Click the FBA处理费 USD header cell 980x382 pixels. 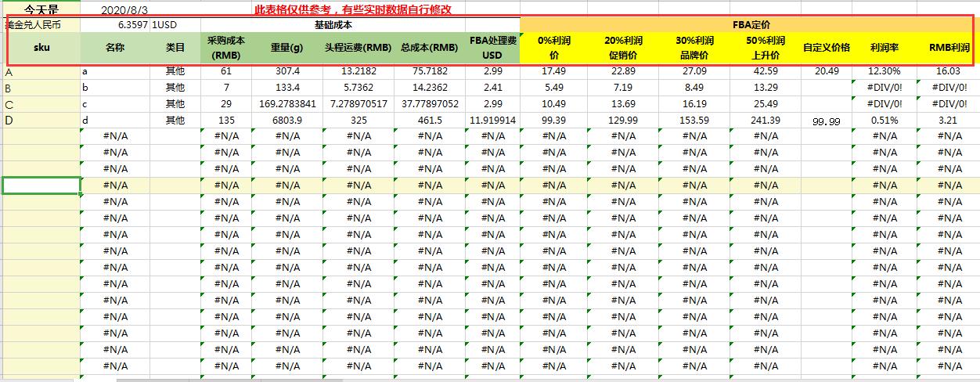pyautogui.click(x=492, y=48)
